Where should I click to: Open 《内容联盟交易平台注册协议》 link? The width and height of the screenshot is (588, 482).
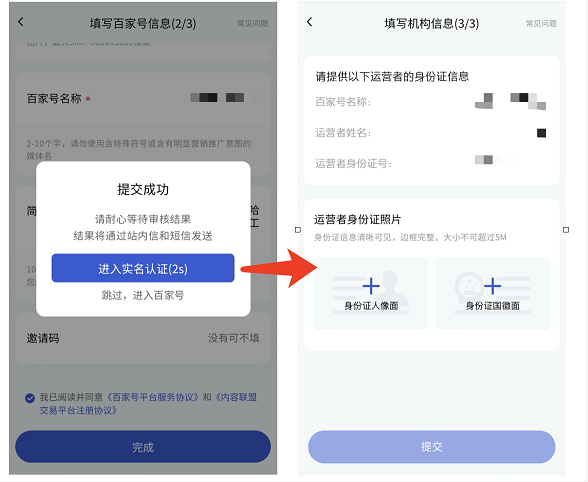pyautogui.click(x=148, y=404)
